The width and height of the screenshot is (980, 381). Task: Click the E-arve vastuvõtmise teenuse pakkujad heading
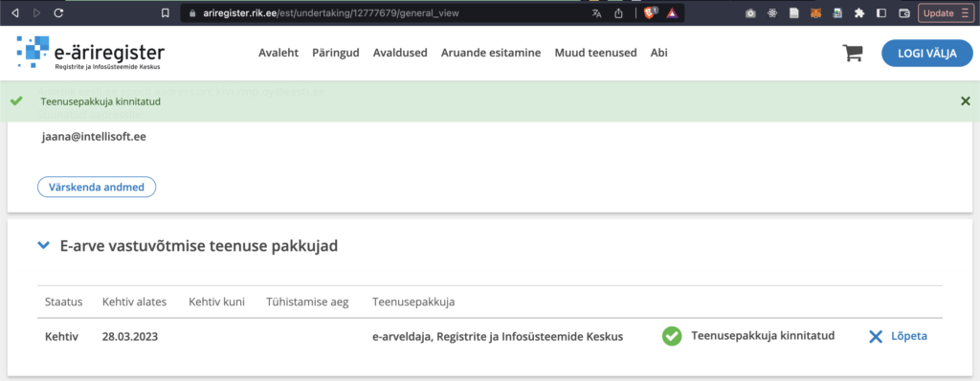[199, 246]
